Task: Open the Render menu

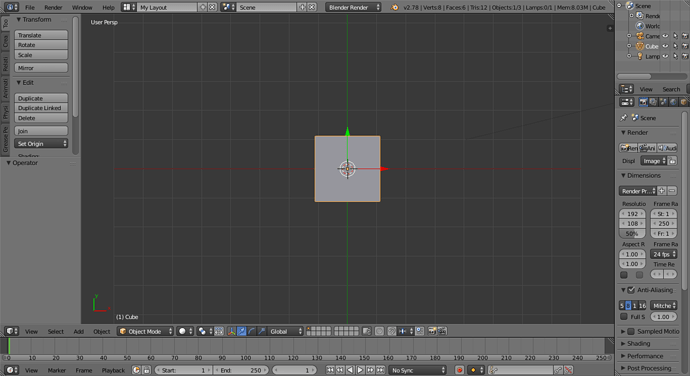Action: pyautogui.click(x=53, y=7)
